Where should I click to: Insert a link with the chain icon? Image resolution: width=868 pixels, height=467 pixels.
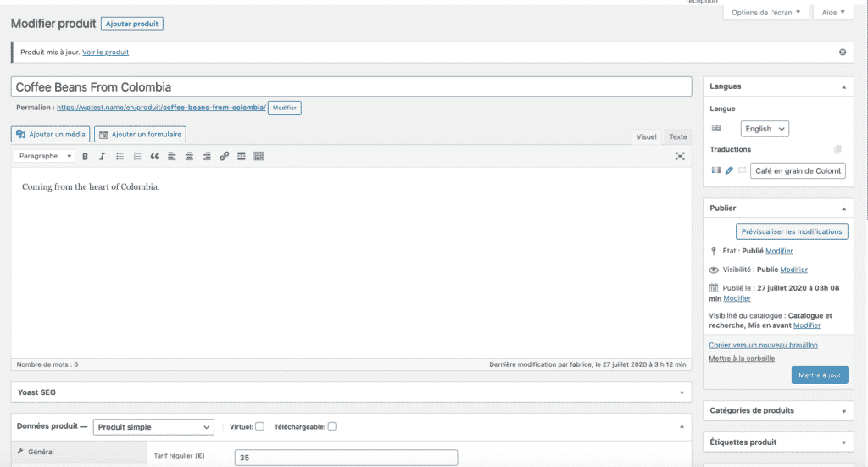point(224,157)
